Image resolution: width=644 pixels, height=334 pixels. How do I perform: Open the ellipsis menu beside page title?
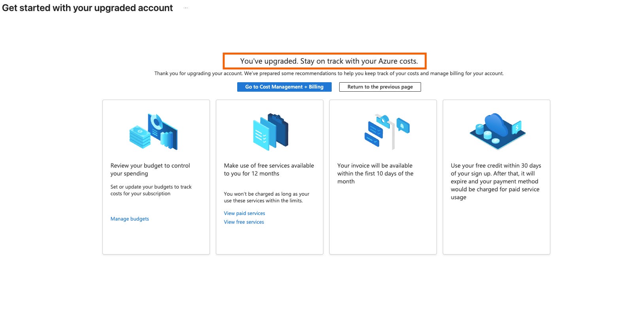186,8
